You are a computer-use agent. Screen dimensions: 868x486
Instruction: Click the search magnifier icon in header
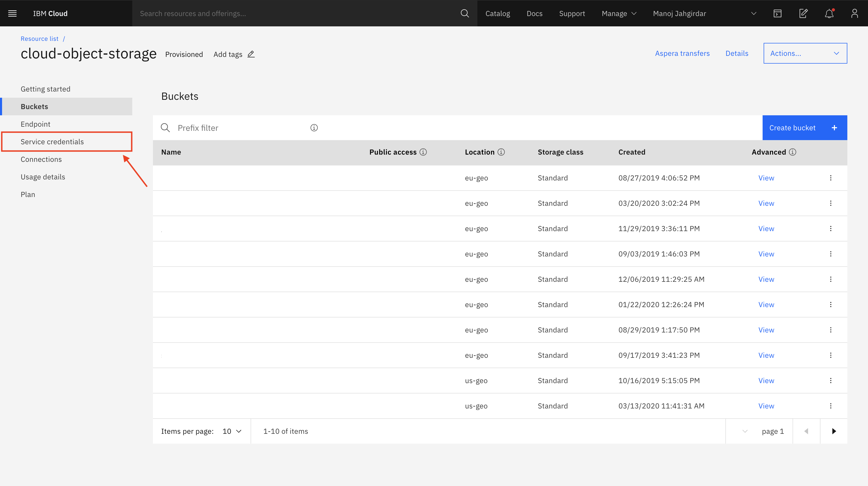click(x=465, y=13)
